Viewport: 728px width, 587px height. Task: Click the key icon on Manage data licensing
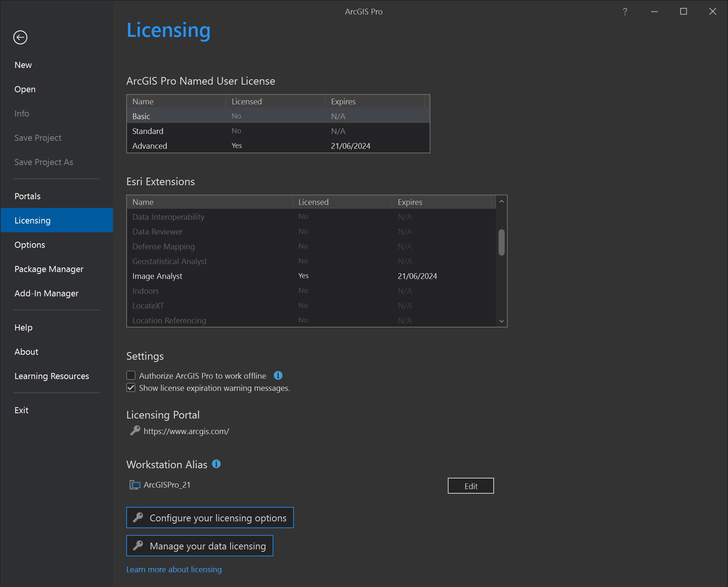138,545
